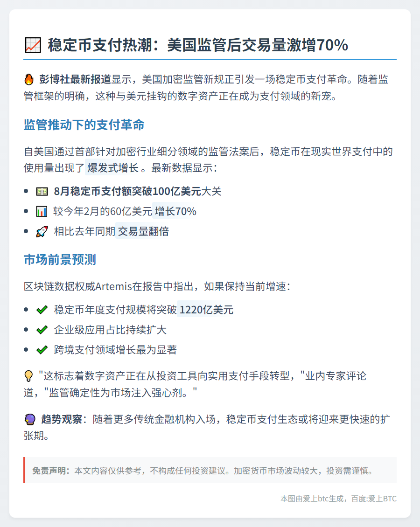
Task: Click the banknote emoji beside 8月稳定币支付额
Action: [x=42, y=192]
